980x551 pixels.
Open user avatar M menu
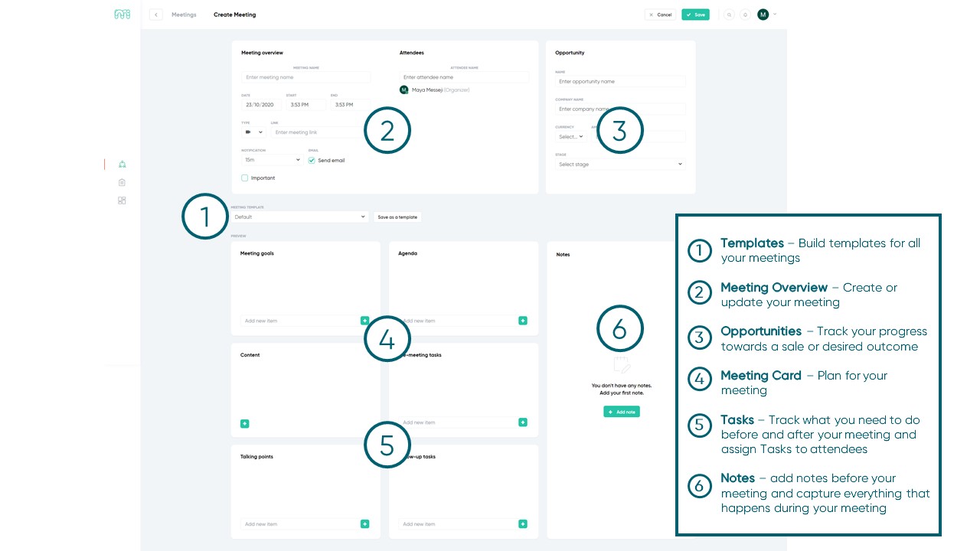click(763, 15)
